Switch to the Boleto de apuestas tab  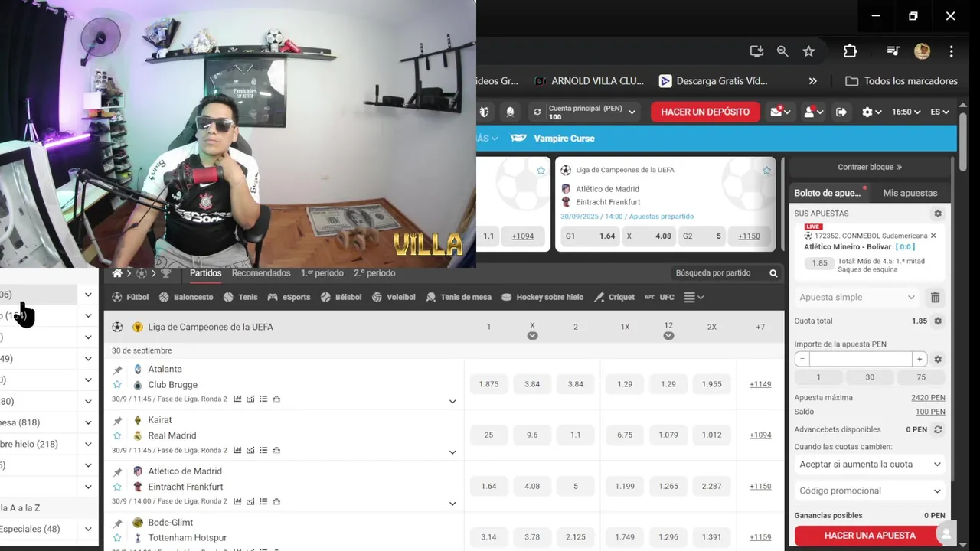(828, 193)
